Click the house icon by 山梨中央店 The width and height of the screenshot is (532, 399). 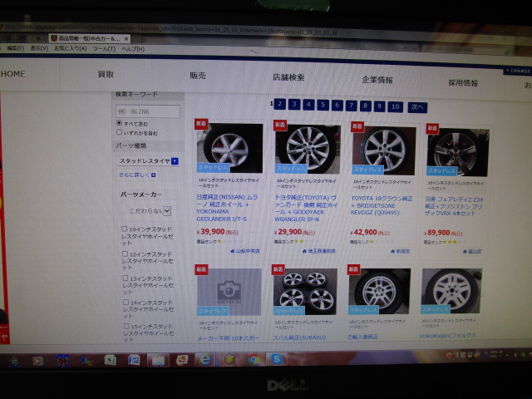(x=233, y=251)
